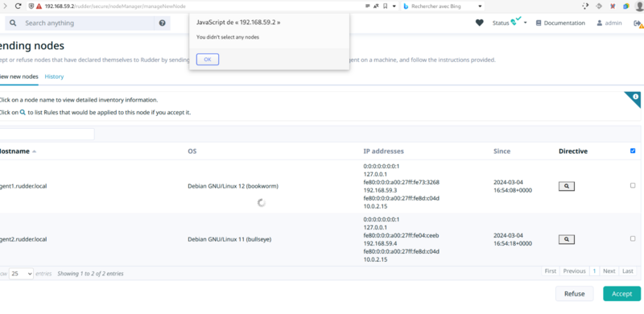Open the entries-per-page dropdown showing 25

click(21, 274)
